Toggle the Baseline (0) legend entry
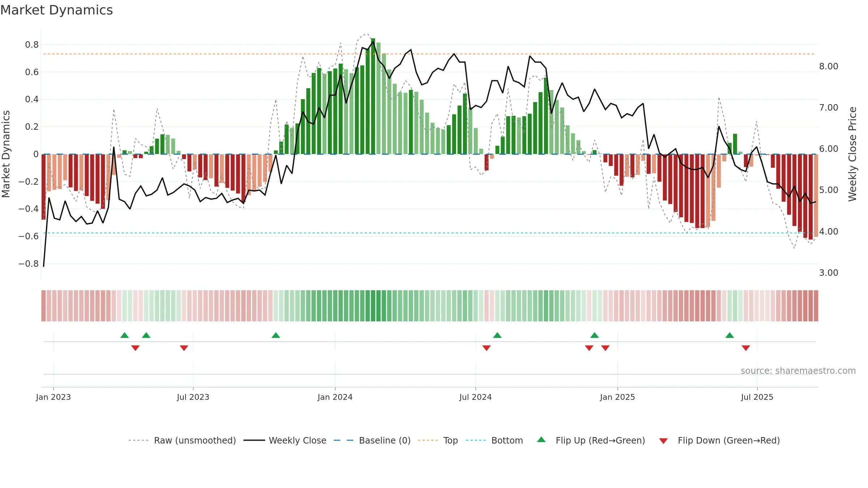 click(372, 440)
